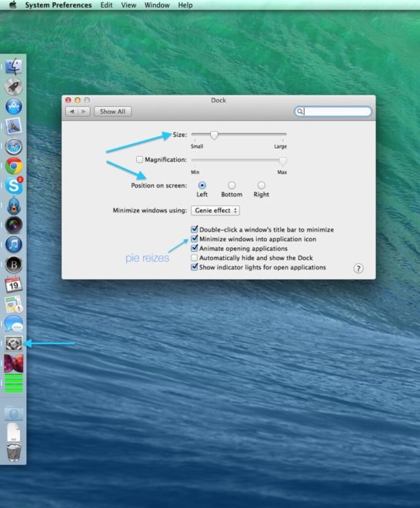
Task: Open the blue folder stack in Dock
Action: [14, 413]
